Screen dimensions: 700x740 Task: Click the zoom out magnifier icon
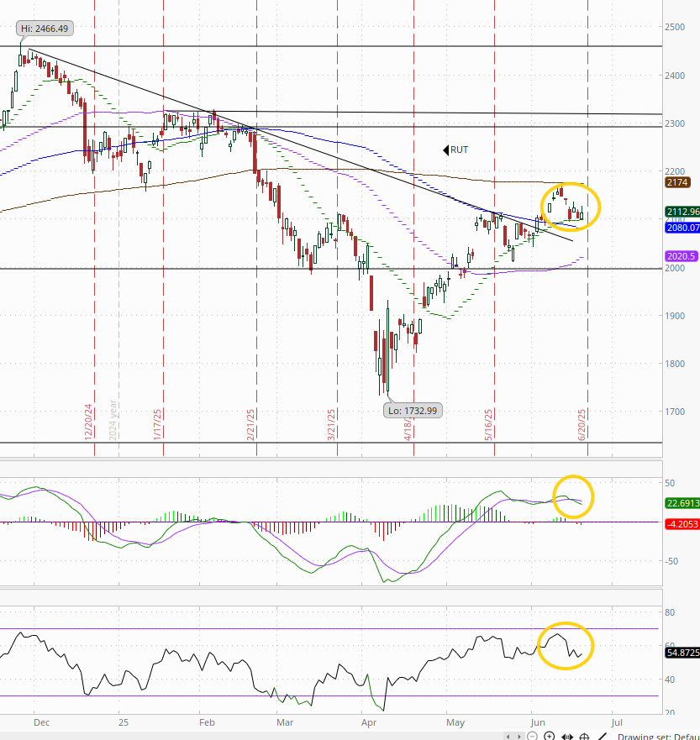click(x=532, y=737)
